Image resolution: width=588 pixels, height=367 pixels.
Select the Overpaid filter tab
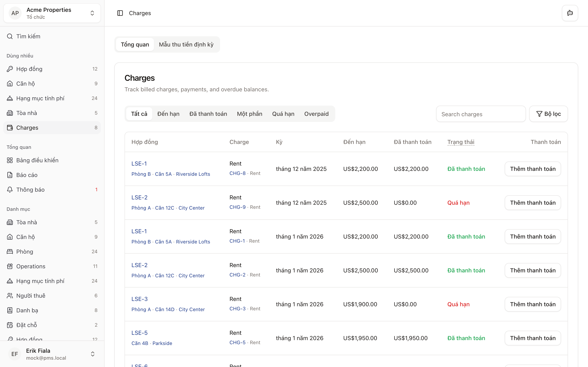tap(316, 114)
